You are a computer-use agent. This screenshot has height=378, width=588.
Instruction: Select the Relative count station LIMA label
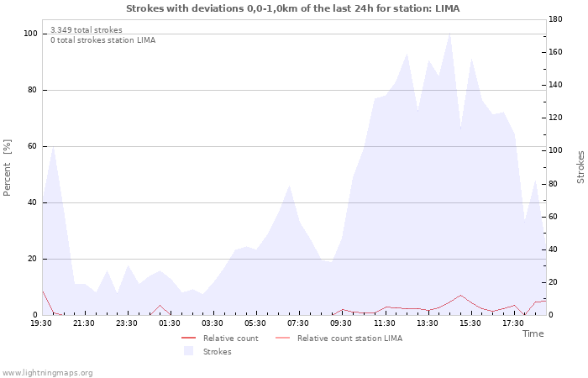[350, 338]
